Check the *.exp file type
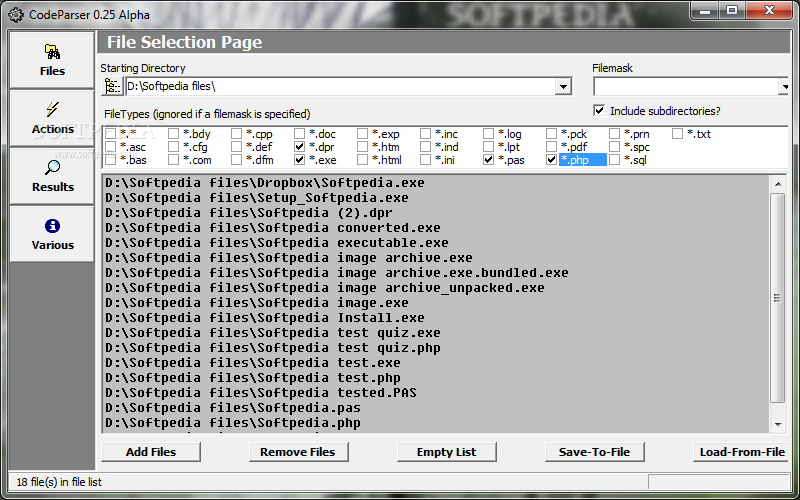The image size is (800, 500). [362, 134]
